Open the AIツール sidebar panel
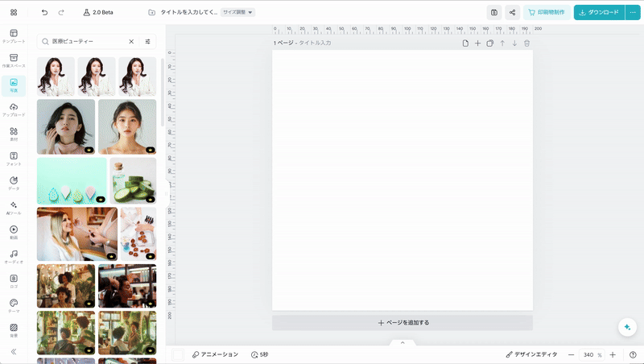The height and width of the screenshot is (364, 644). [14, 208]
